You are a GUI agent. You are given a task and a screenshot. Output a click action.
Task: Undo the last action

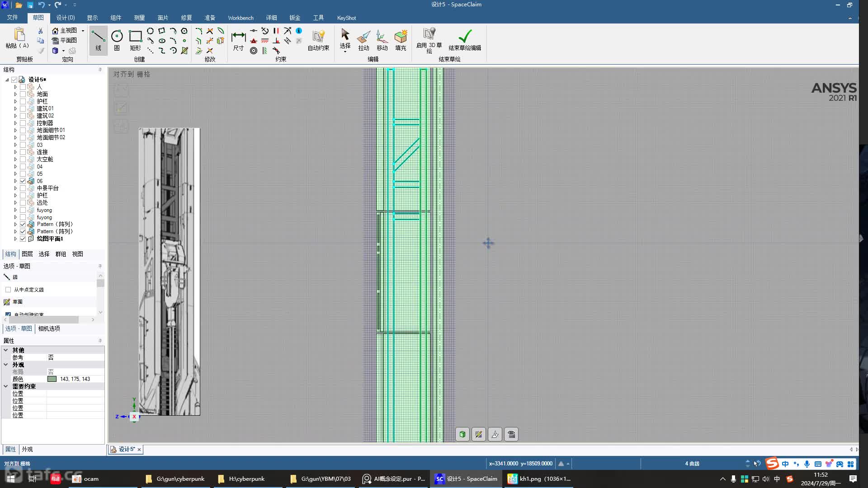click(x=41, y=5)
